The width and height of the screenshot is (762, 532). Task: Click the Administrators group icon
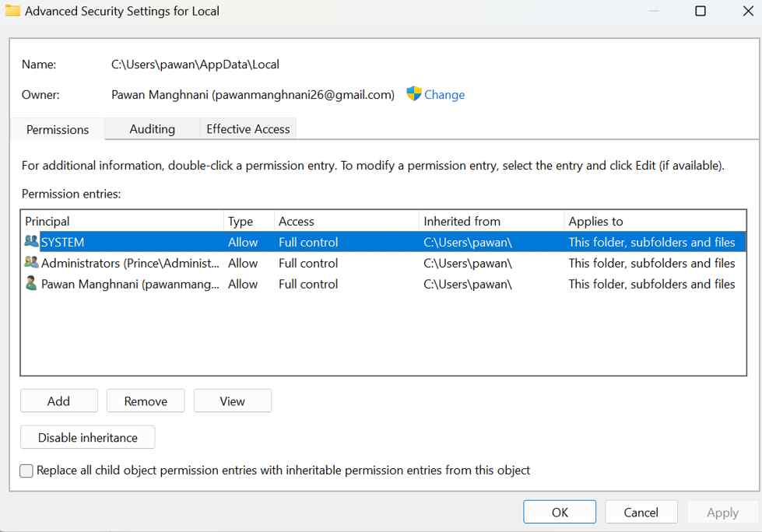point(31,263)
